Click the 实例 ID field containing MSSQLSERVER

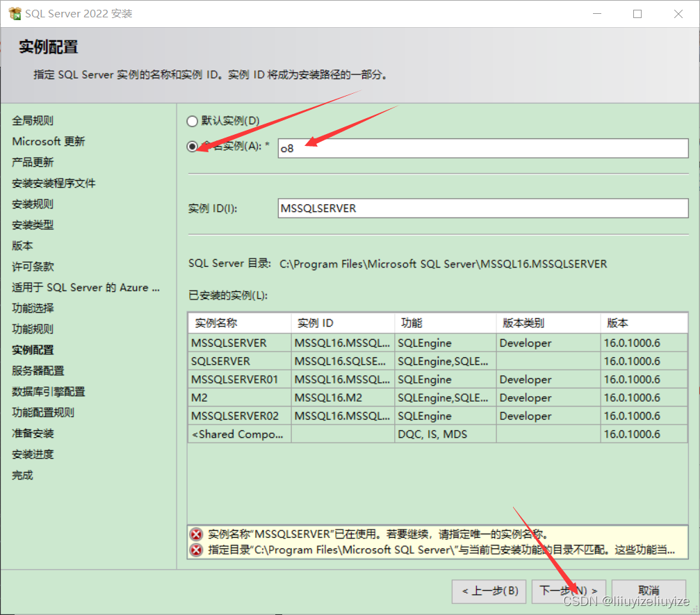[483, 208]
